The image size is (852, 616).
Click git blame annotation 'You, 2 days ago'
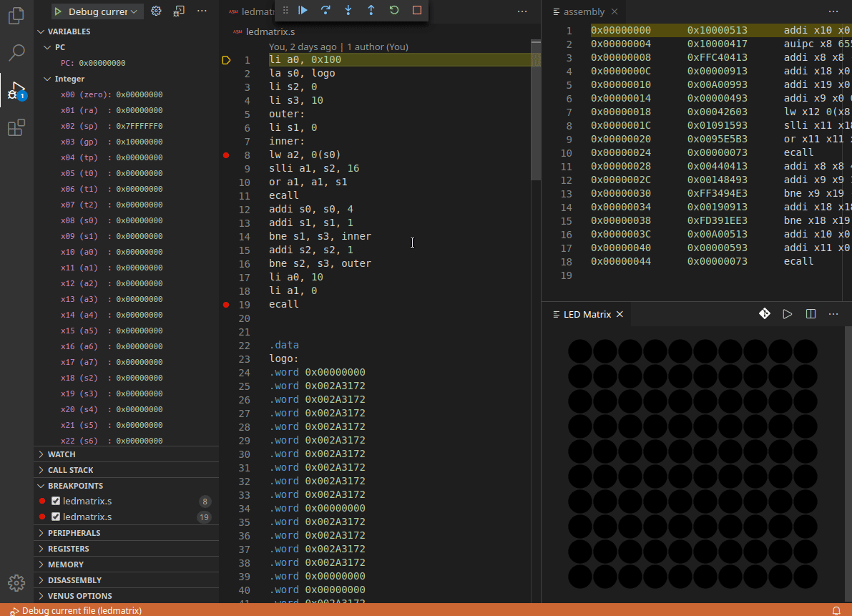[302, 47]
